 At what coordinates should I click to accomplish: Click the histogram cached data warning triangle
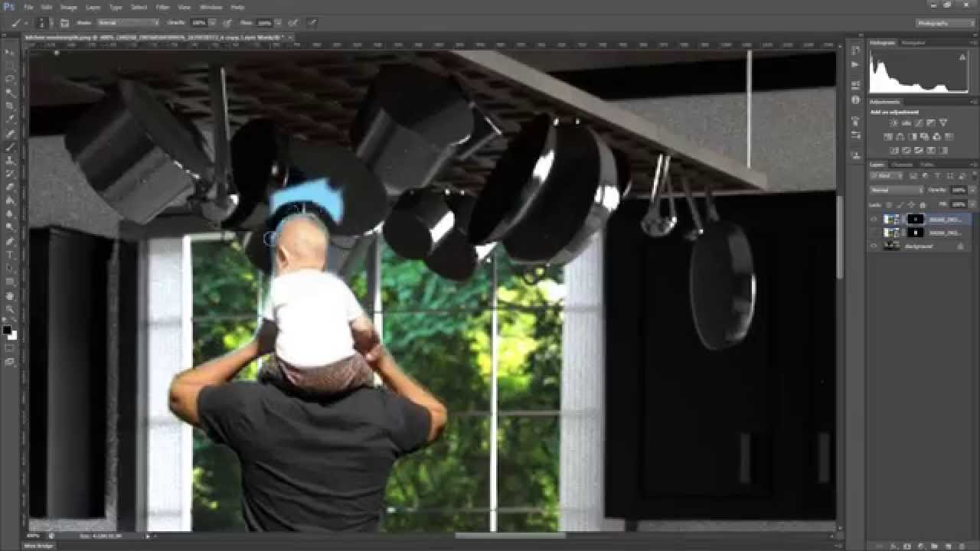(x=962, y=57)
